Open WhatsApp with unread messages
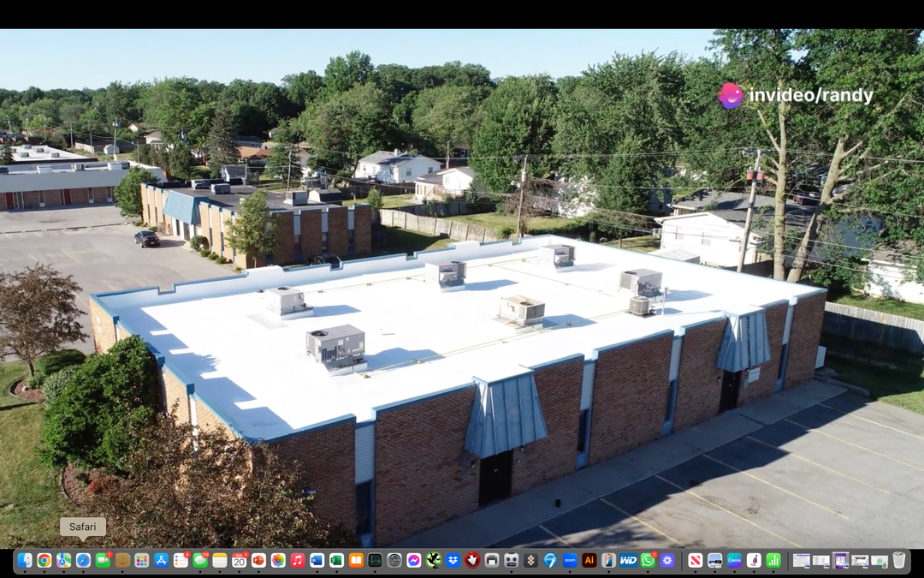924x578 pixels. point(647,560)
